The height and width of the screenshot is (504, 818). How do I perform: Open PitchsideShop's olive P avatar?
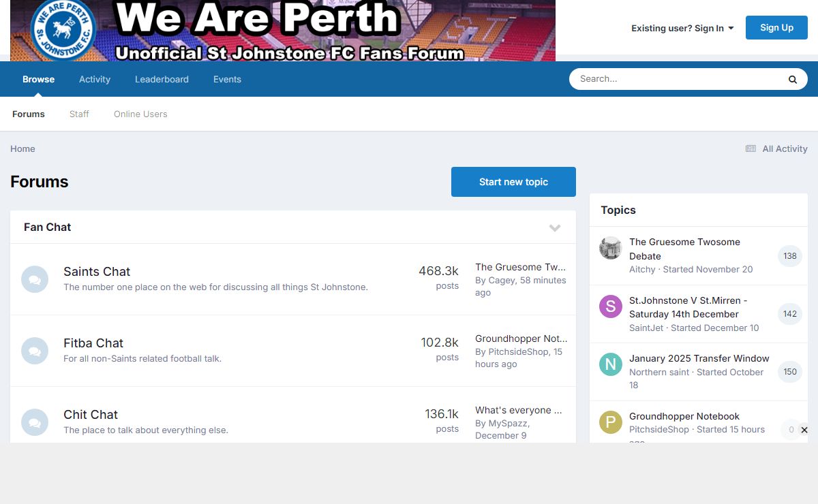(610, 422)
